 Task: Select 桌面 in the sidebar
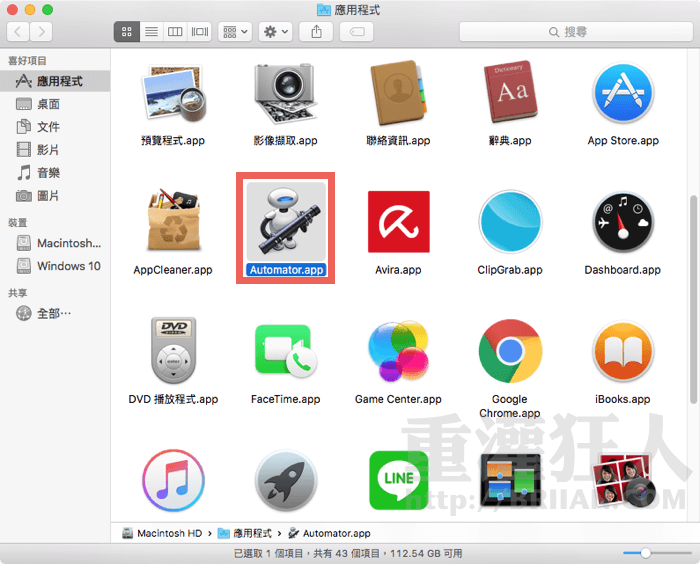(48, 104)
